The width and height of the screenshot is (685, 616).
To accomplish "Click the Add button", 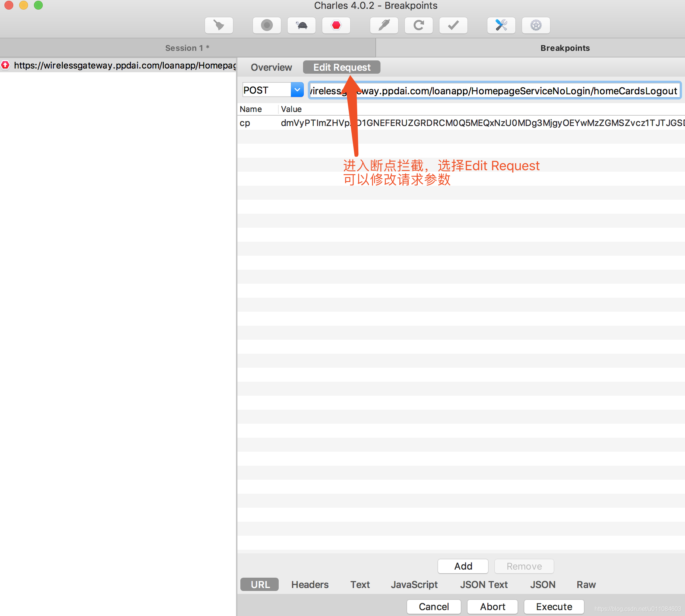I will (x=463, y=566).
